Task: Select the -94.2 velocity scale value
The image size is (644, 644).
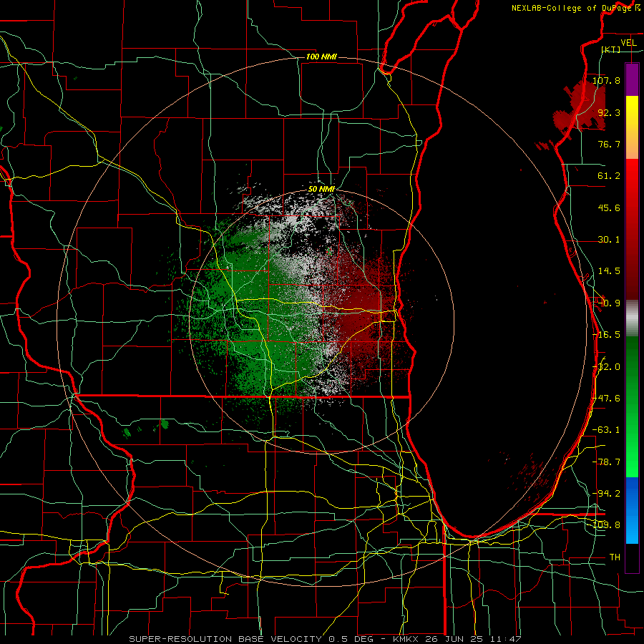Action: pyautogui.click(x=606, y=494)
